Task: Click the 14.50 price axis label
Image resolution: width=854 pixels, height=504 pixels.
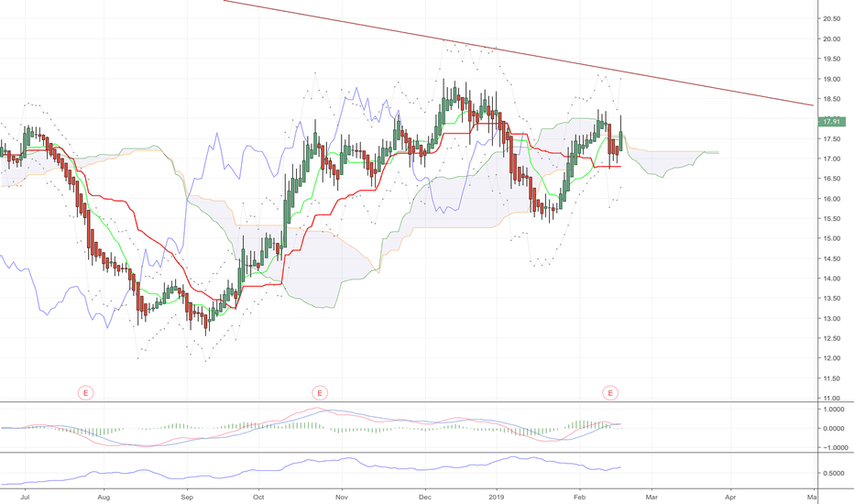Action: coord(831,258)
